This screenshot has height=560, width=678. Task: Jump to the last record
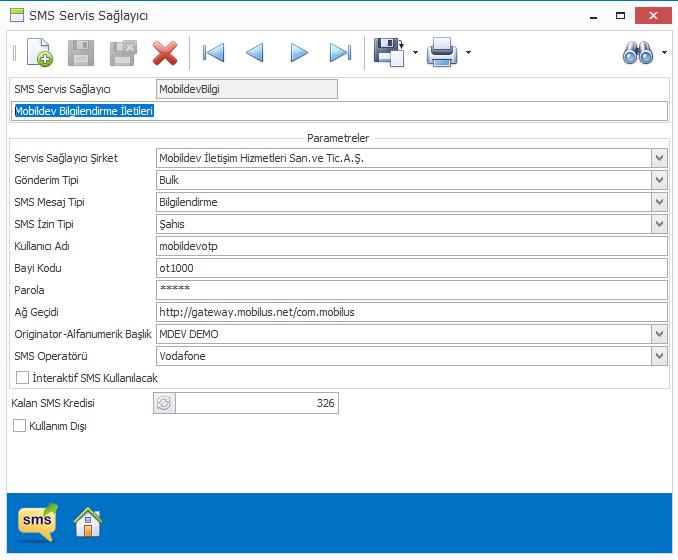340,53
